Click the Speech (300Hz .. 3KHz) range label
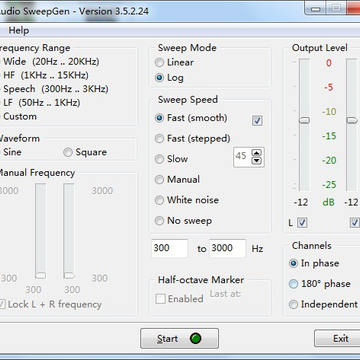 56,89
